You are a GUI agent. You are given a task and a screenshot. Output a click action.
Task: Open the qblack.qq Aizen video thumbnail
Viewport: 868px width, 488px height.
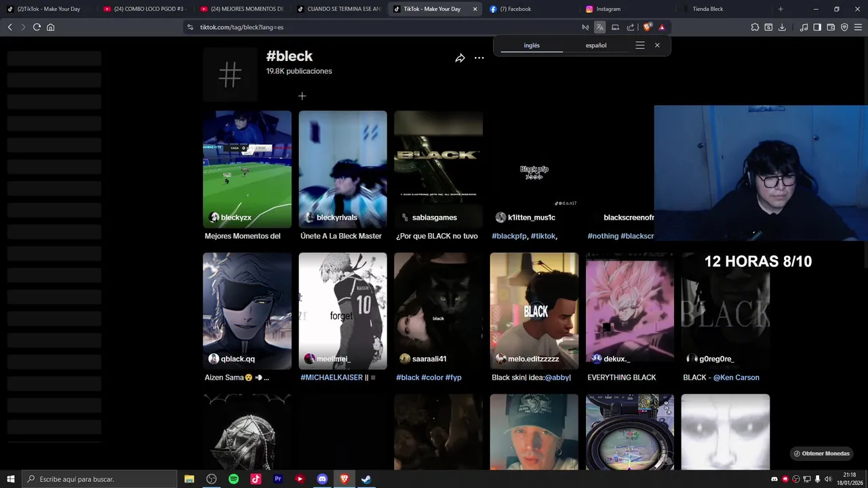[247, 311]
